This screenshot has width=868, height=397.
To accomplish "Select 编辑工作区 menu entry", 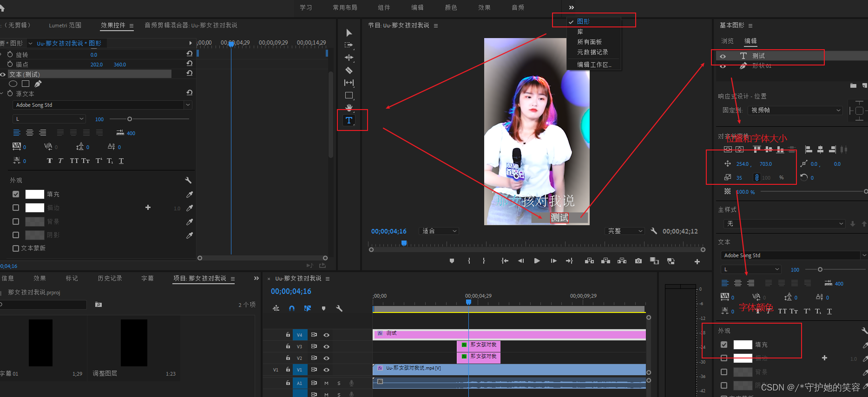I will 594,65.
